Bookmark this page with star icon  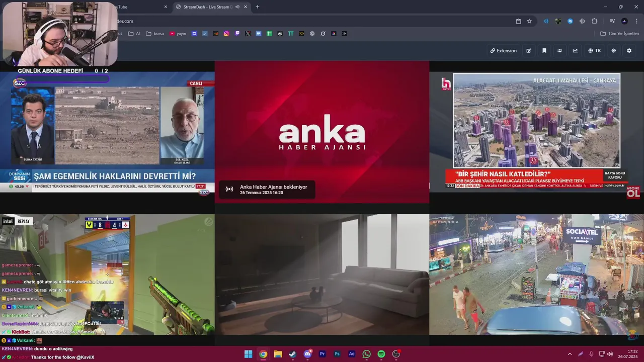(x=529, y=21)
